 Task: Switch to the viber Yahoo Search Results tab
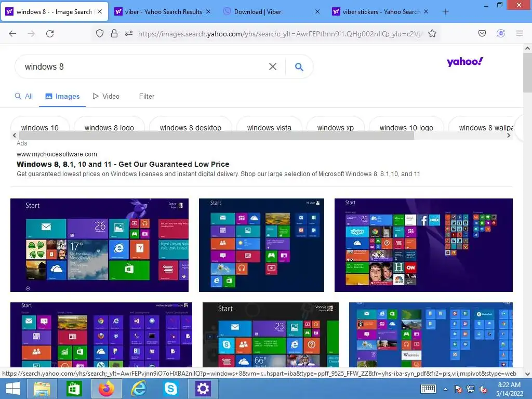(x=163, y=12)
